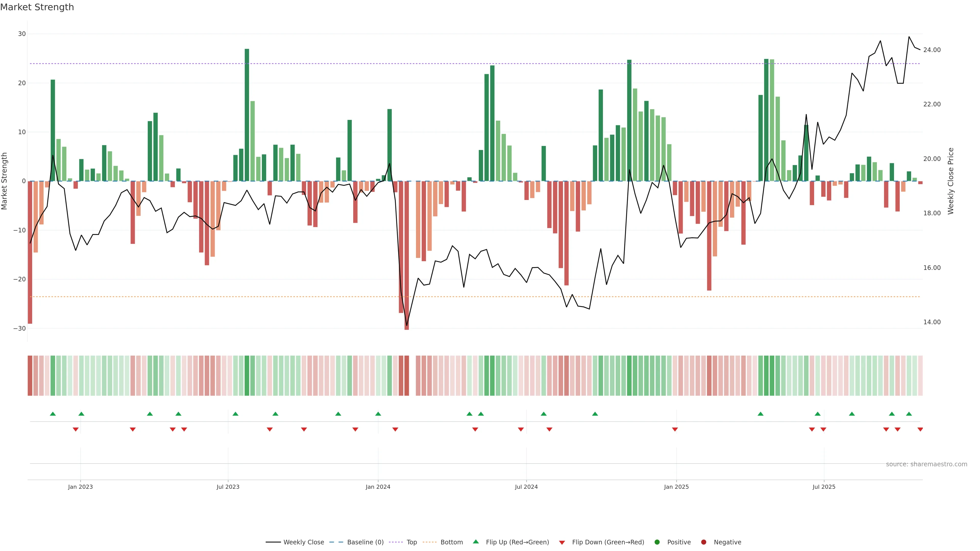Viewport: 980px width, 551px height.
Task: Click the tallest green bar after Jul 2023
Action: coord(247,114)
